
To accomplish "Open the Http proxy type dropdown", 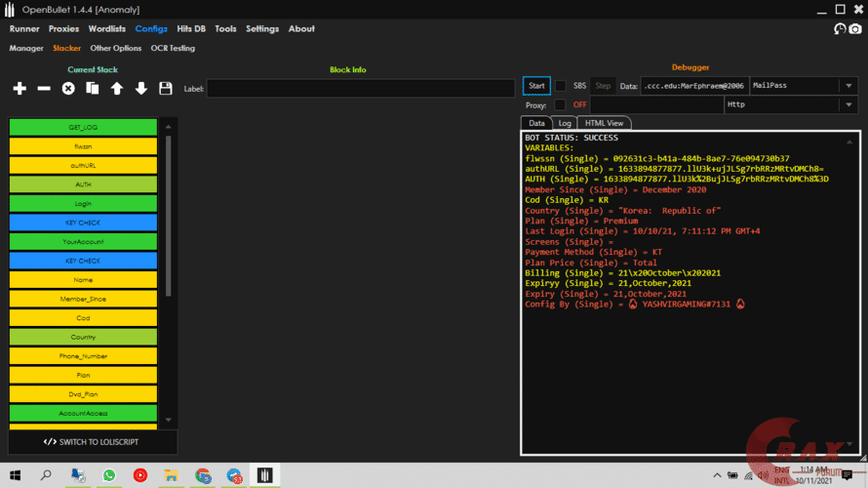I will click(849, 104).
